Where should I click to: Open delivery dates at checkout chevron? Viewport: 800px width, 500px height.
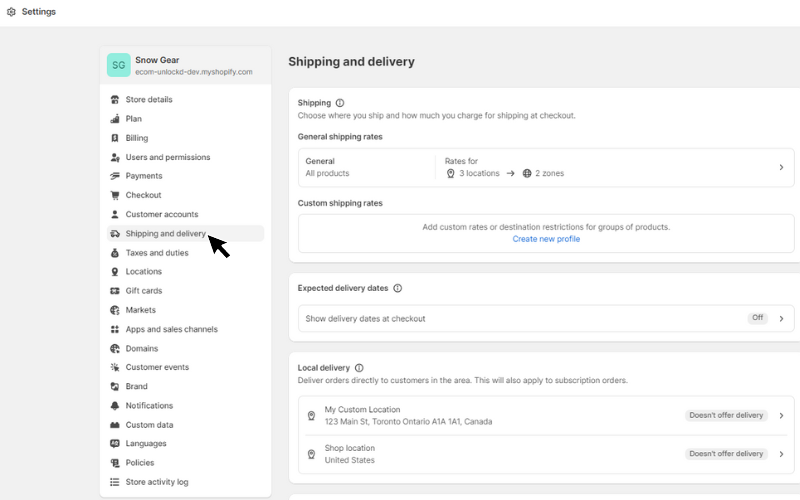pyautogui.click(x=781, y=318)
